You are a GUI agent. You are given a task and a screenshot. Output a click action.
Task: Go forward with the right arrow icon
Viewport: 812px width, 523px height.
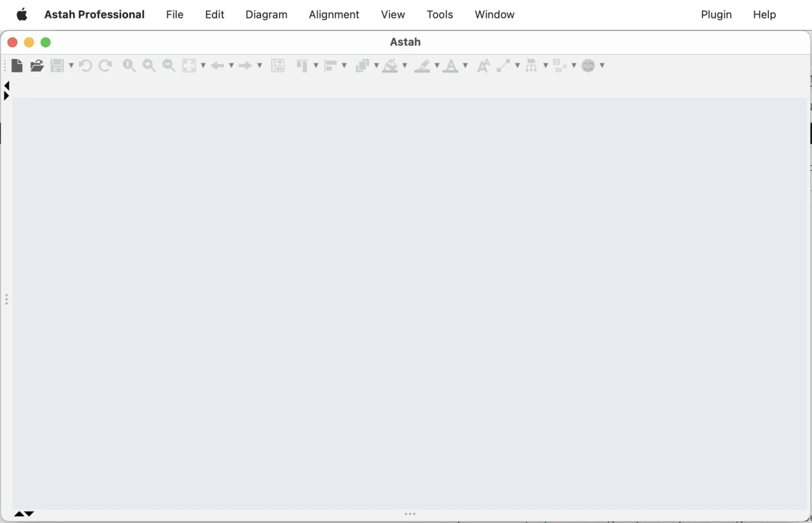coord(246,65)
